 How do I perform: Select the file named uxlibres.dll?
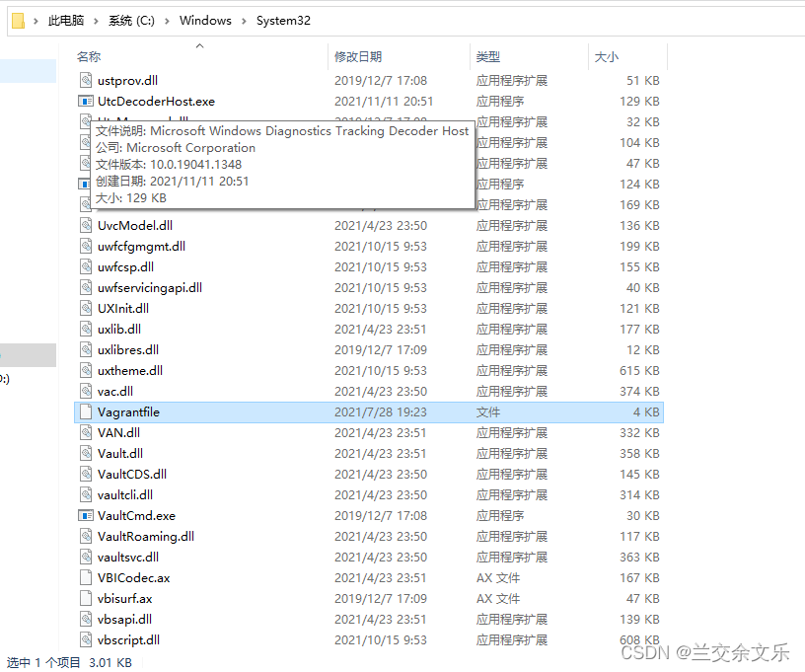pyautogui.click(x=128, y=349)
